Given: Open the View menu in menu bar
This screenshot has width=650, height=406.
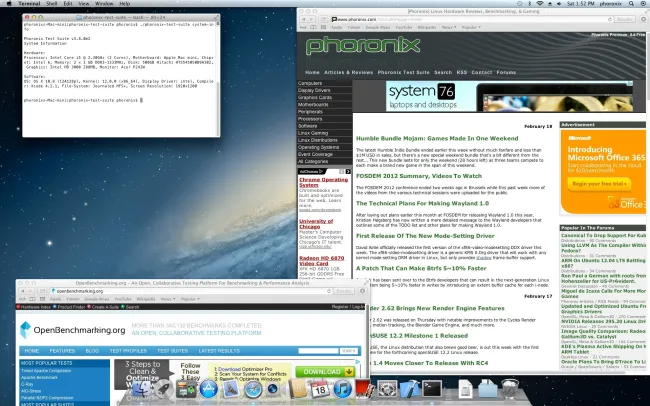Looking at the screenshot, I should [x=84, y=3].
